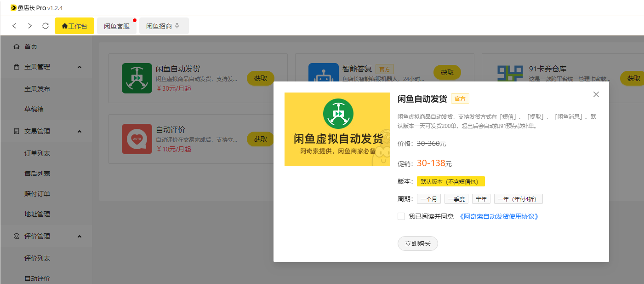Image resolution: width=644 pixels, height=284 pixels.
Task: Click the pin icon on 闲鱼招商 tab
Action: (x=177, y=26)
